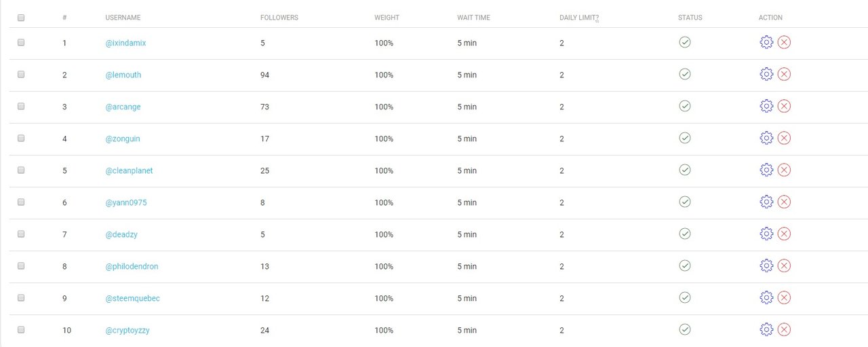The width and height of the screenshot is (868, 347).
Task: Delete @cryptoyzzy using the red X icon
Action: pyautogui.click(x=784, y=329)
